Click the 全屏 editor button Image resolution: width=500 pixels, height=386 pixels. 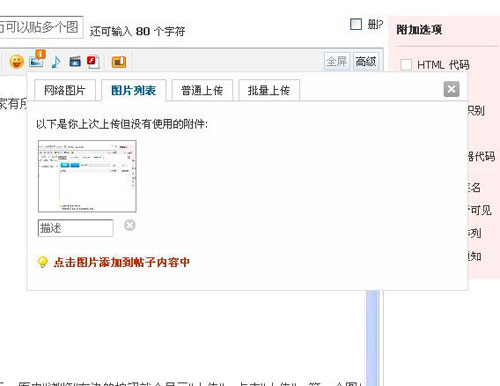(x=337, y=61)
